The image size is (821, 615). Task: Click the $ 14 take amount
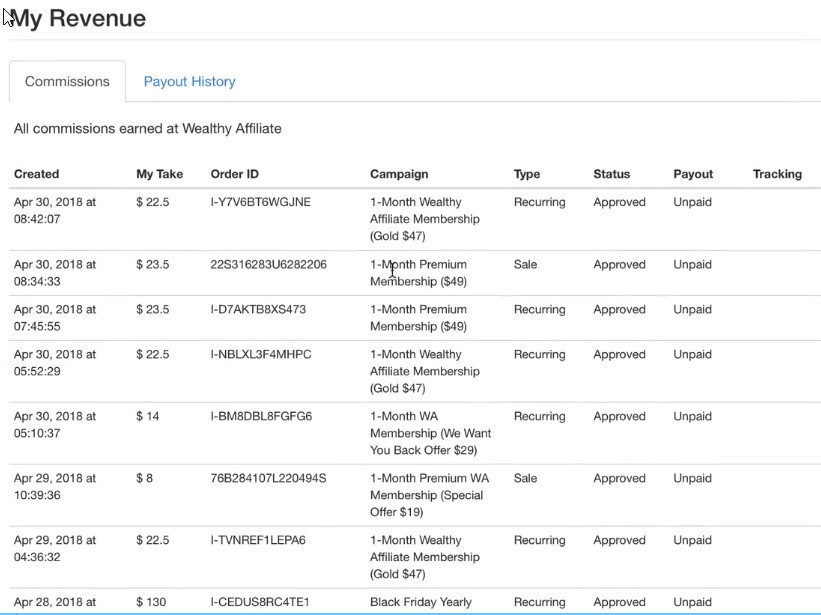click(x=148, y=416)
